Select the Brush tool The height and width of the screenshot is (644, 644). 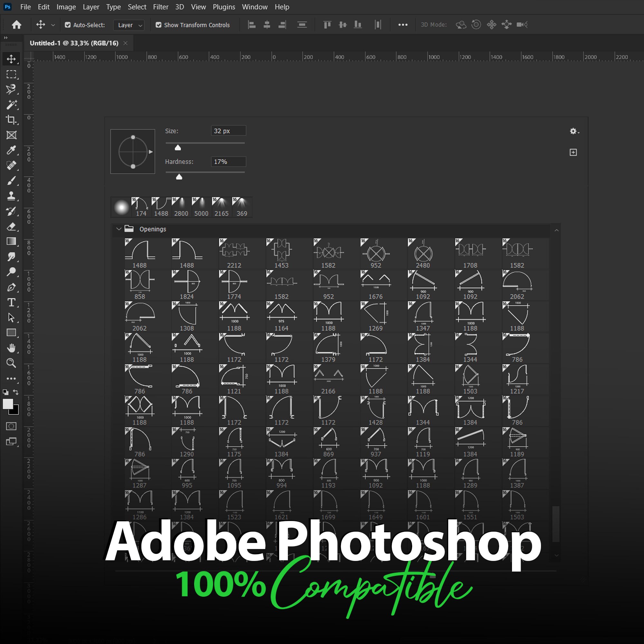click(x=11, y=181)
